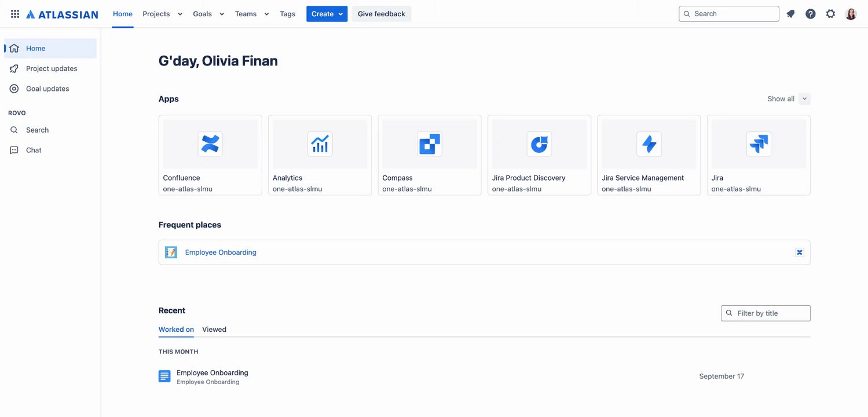This screenshot has width=868, height=417.
Task: Click the Employee Onboarding notepad icon
Action: tap(171, 253)
